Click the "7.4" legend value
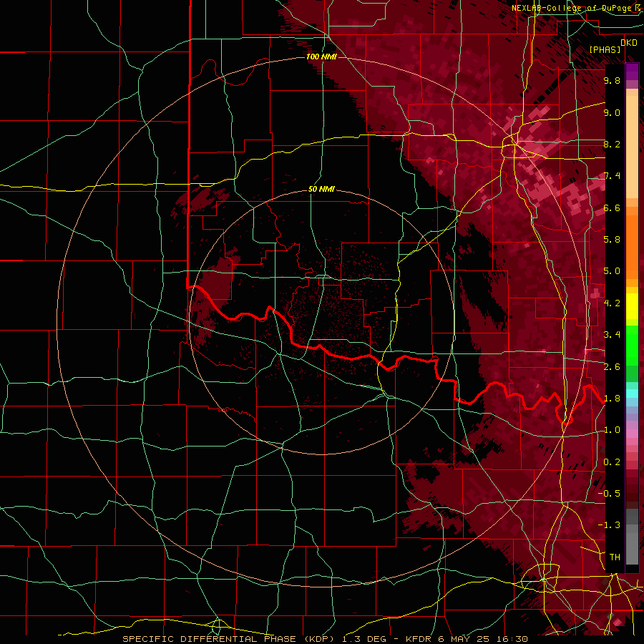The height and width of the screenshot is (644, 644). tap(612, 176)
